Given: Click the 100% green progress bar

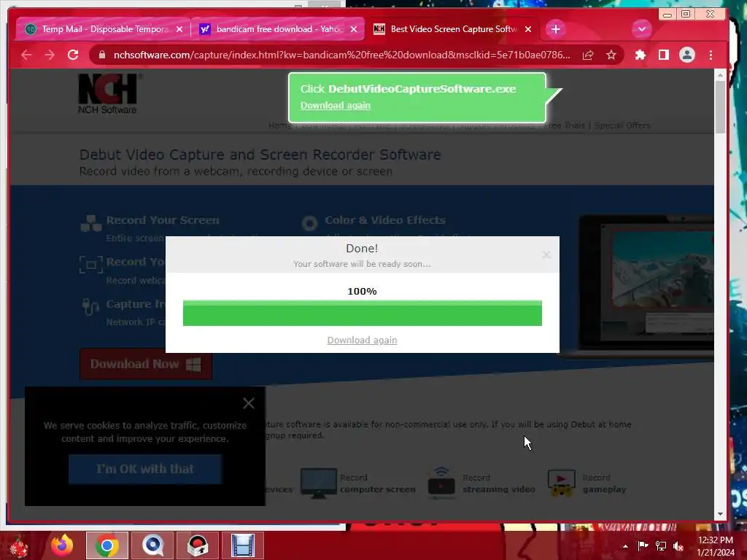Looking at the screenshot, I should click(x=362, y=314).
